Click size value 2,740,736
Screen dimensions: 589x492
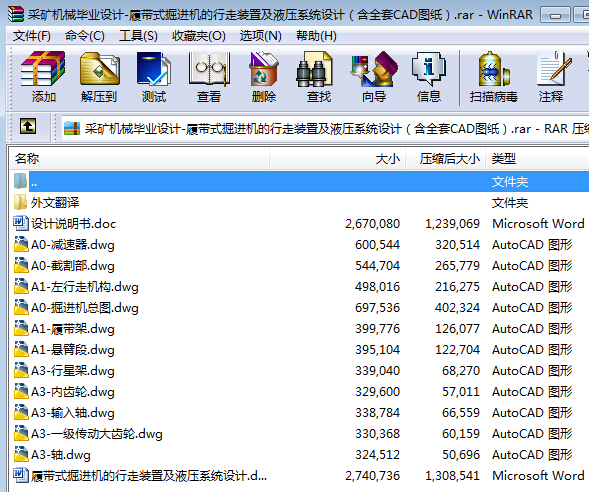pyautogui.click(x=372, y=475)
